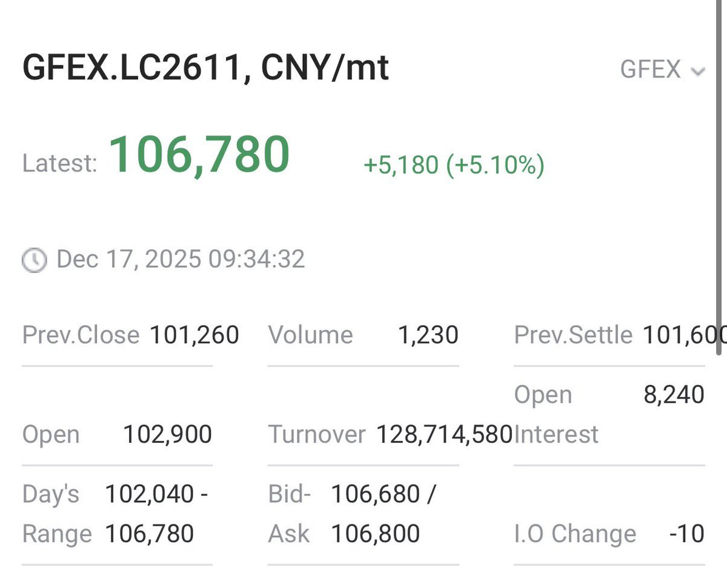
Task: Click the I.O Change value -10
Action: 687,534
